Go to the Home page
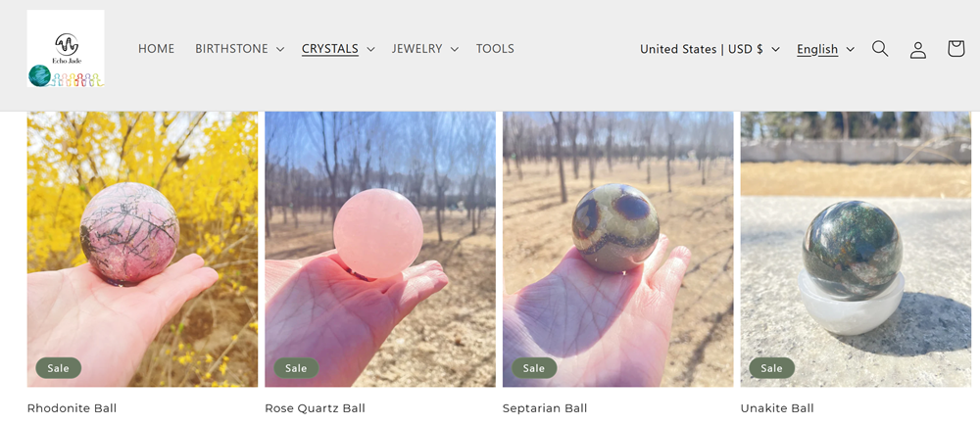 (156, 49)
